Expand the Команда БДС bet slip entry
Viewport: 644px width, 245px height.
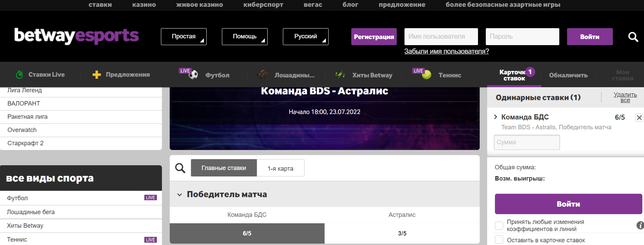(496, 117)
